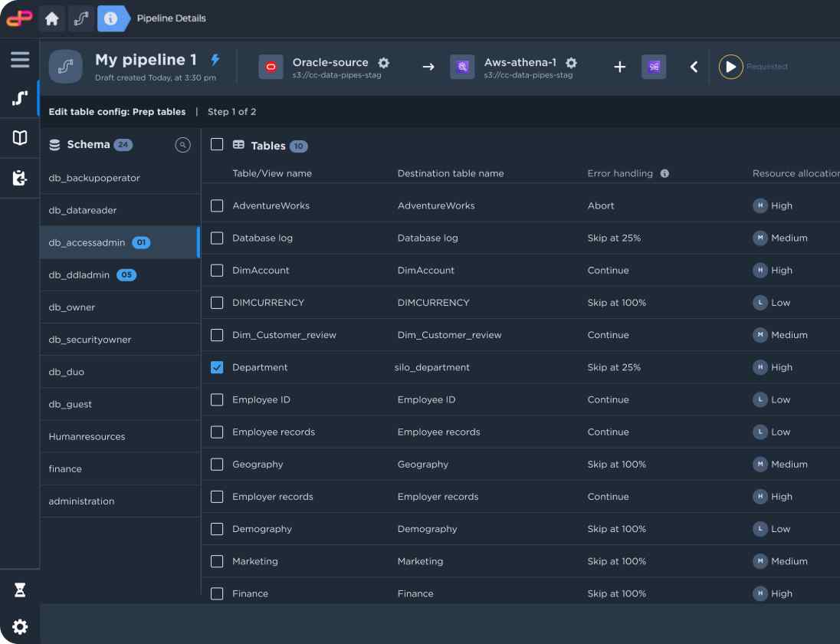
Task: Open the home page icon
Action: 52,18
